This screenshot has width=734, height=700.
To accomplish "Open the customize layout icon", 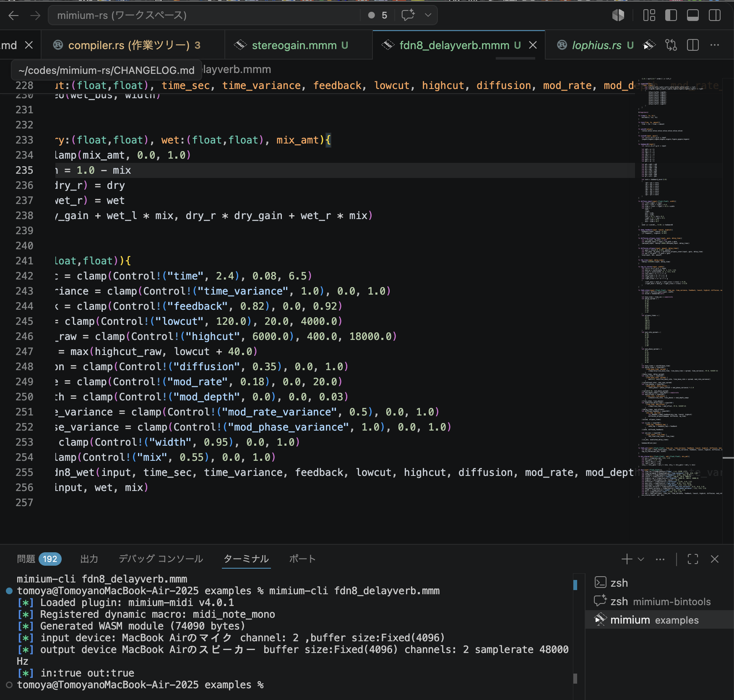I will [649, 16].
